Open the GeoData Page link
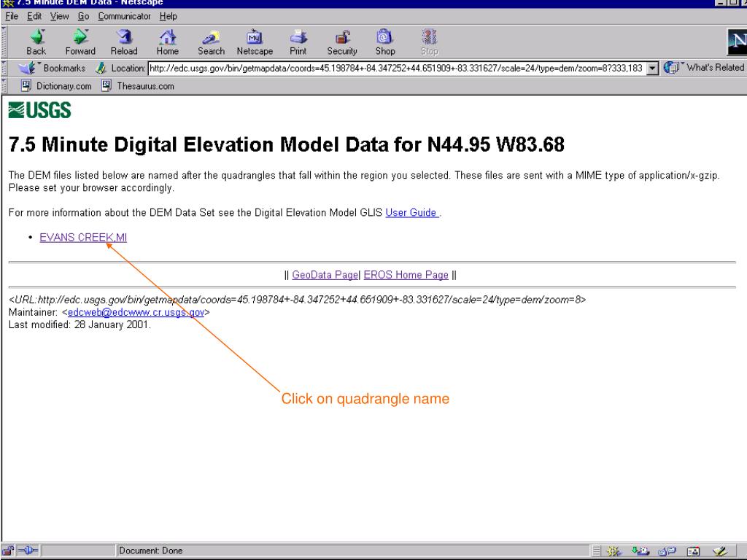 325,275
